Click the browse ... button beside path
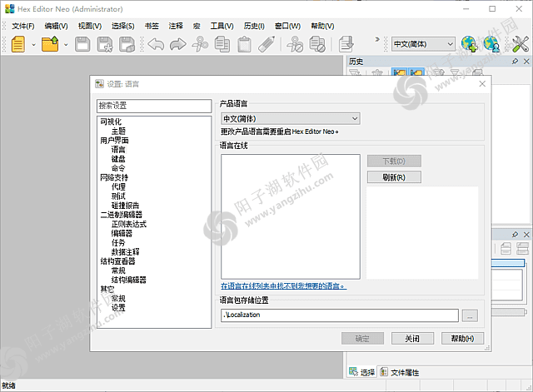 pyautogui.click(x=470, y=315)
